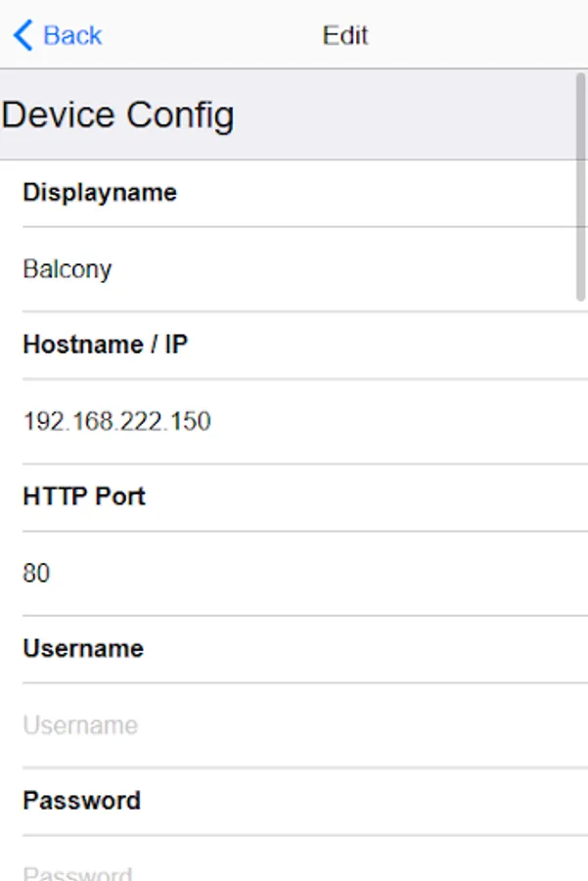Click the Displayname field label
Screen dimensions: 588x881
pos(100,193)
